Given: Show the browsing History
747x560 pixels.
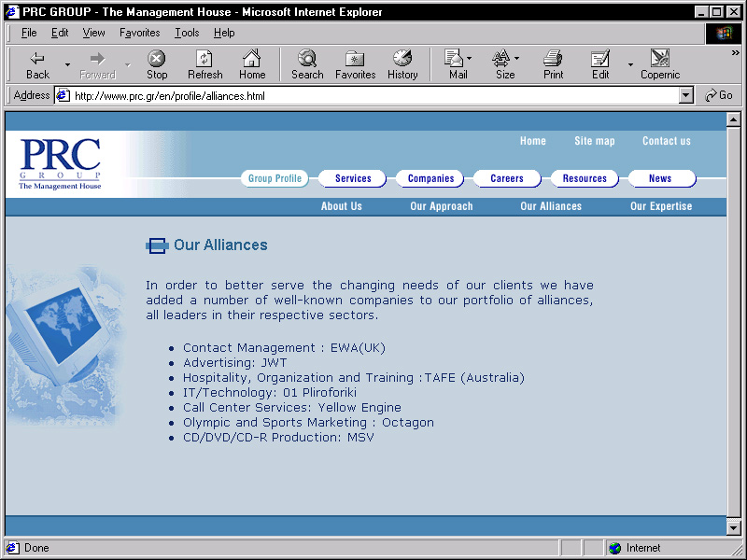Looking at the screenshot, I should (x=402, y=64).
